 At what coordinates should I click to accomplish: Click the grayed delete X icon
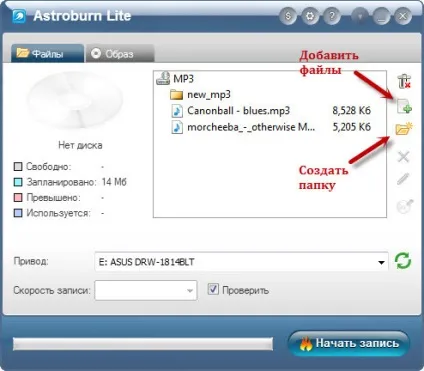403,156
